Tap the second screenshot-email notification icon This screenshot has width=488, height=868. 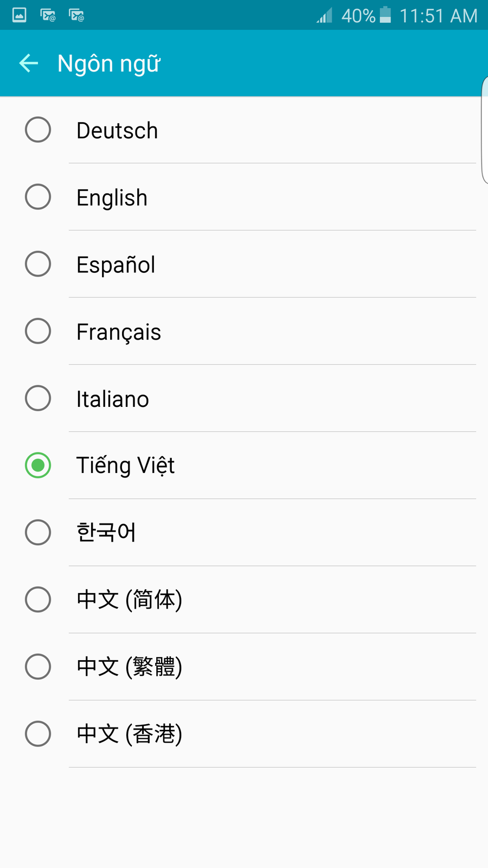click(x=77, y=15)
